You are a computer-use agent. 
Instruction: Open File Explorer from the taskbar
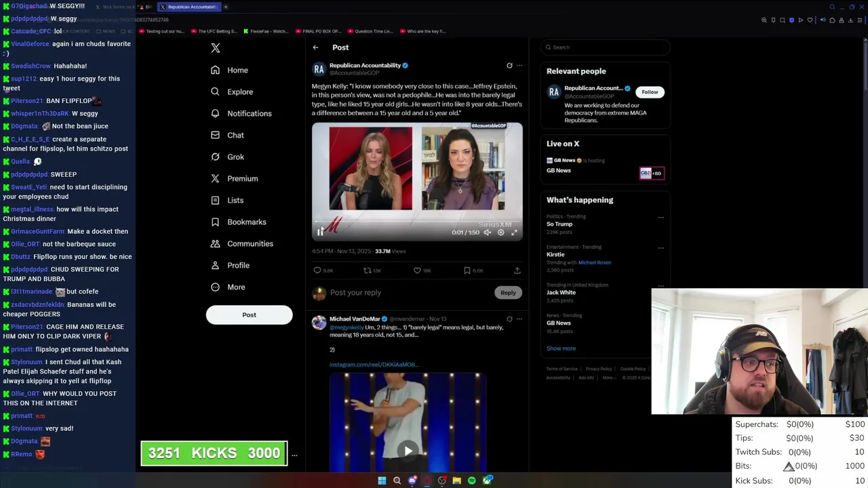click(x=457, y=481)
